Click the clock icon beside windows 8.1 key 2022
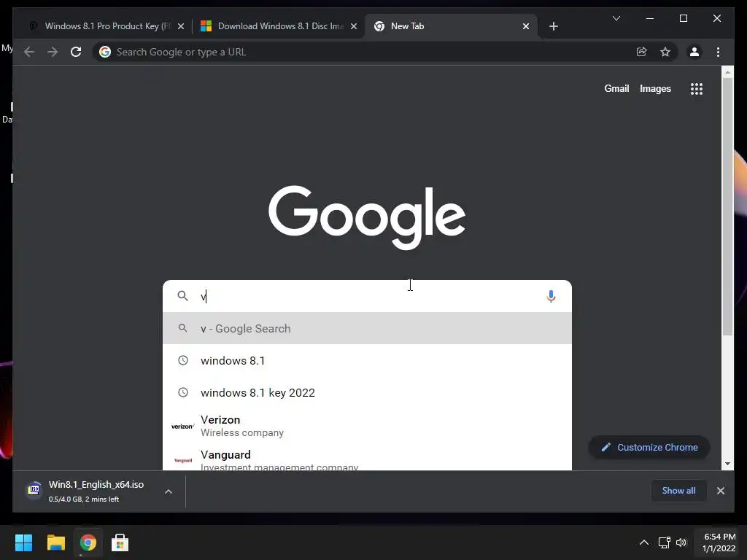 pos(183,392)
